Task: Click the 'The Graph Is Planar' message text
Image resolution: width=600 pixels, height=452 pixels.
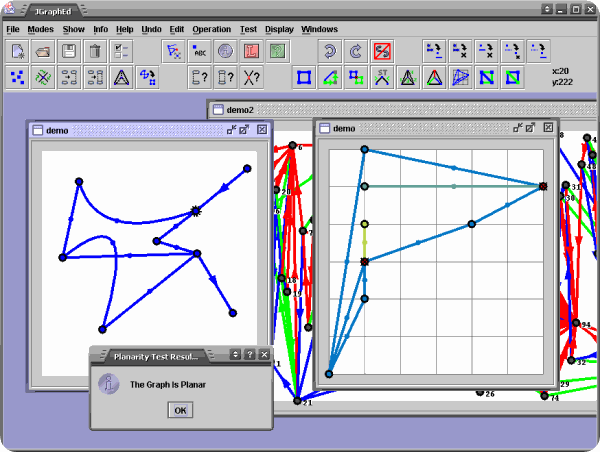Action: (x=168, y=384)
